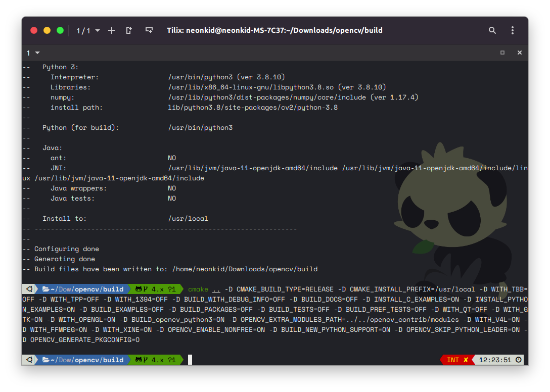Click the 'ant:' label

(x=58, y=158)
